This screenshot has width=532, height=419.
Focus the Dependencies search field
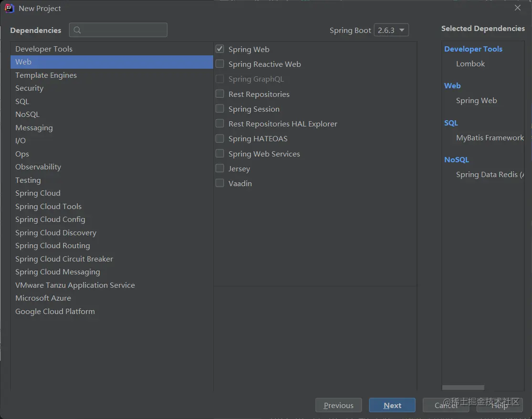[118, 30]
